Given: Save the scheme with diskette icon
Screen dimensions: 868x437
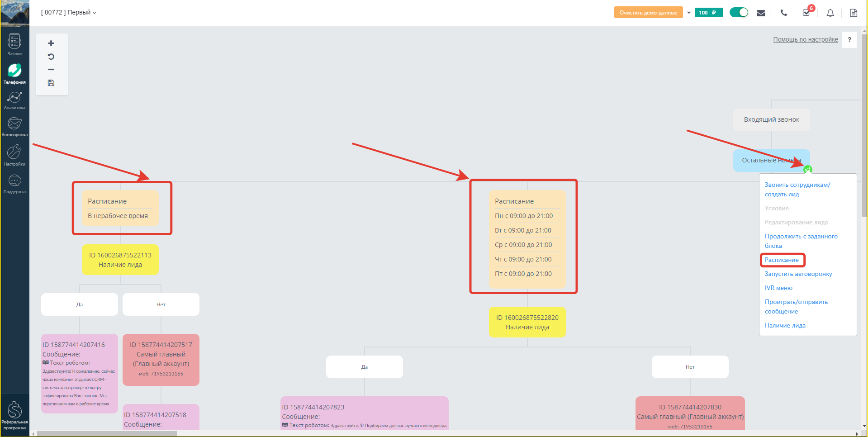Looking at the screenshot, I should click(x=51, y=83).
